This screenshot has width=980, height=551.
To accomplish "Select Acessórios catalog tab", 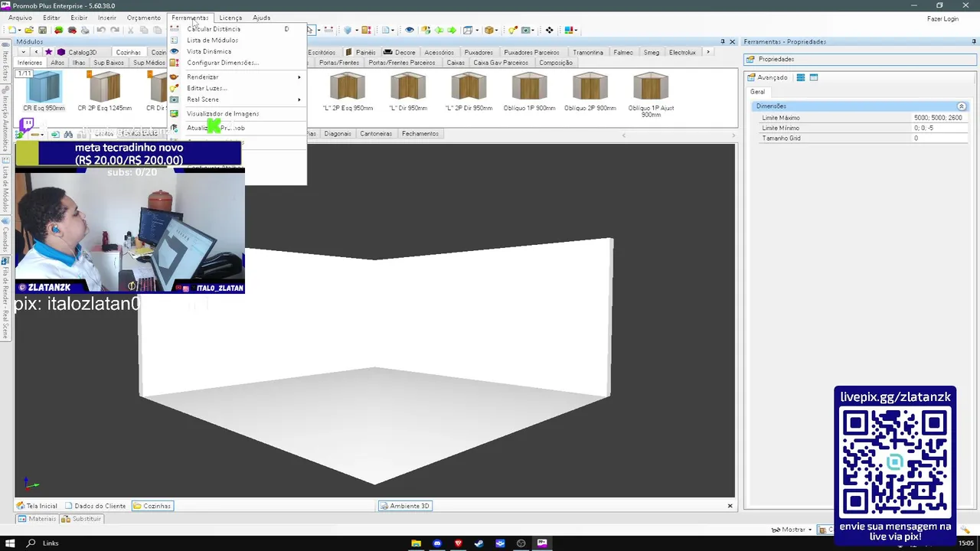I will pos(439,52).
